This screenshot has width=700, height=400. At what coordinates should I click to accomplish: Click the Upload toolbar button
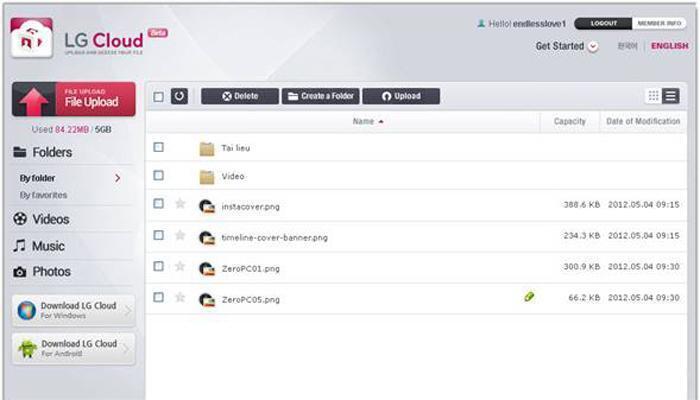(401, 96)
